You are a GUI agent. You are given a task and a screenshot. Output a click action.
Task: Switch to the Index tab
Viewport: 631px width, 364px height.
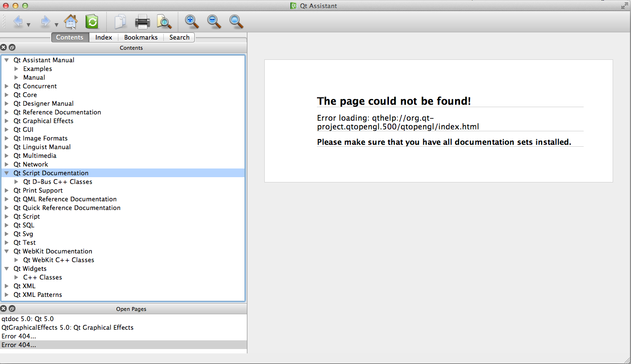103,37
